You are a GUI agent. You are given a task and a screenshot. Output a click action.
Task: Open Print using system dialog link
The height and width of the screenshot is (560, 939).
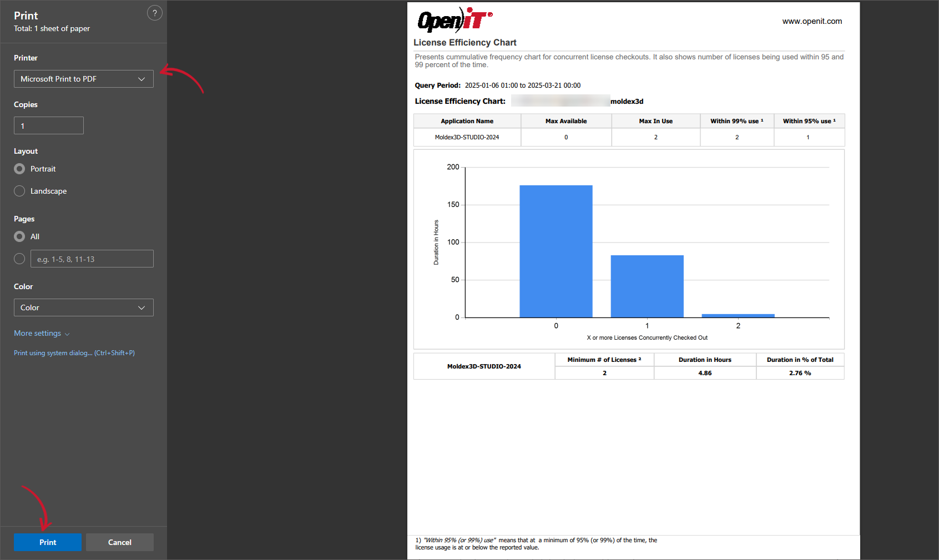click(x=74, y=353)
